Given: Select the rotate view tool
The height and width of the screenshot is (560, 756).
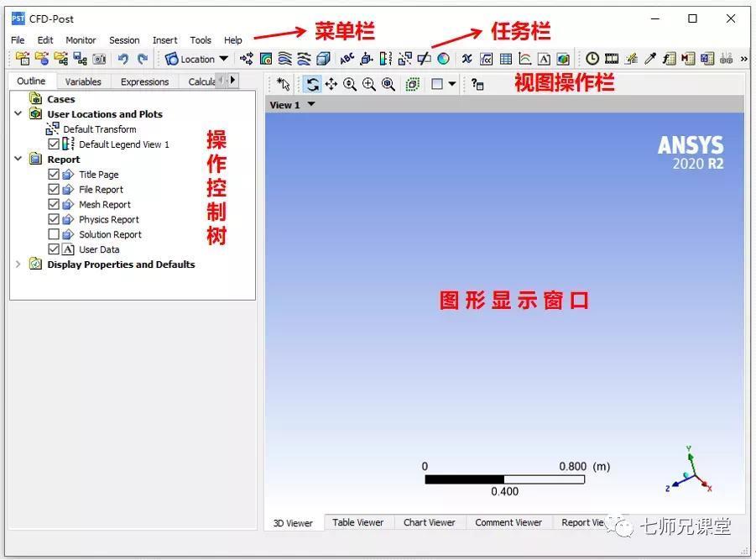Looking at the screenshot, I should pyautogui.click(x=313, y=84).
